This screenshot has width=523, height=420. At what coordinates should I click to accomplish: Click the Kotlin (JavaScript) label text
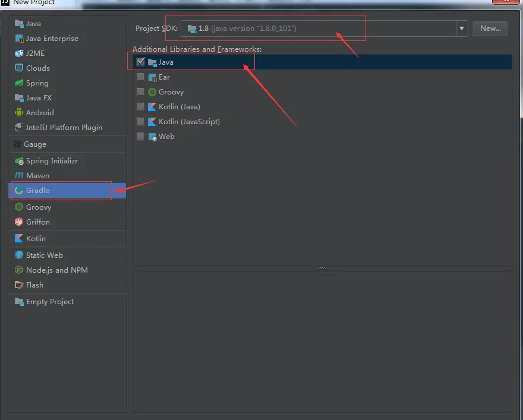click(x=189, y=122)
